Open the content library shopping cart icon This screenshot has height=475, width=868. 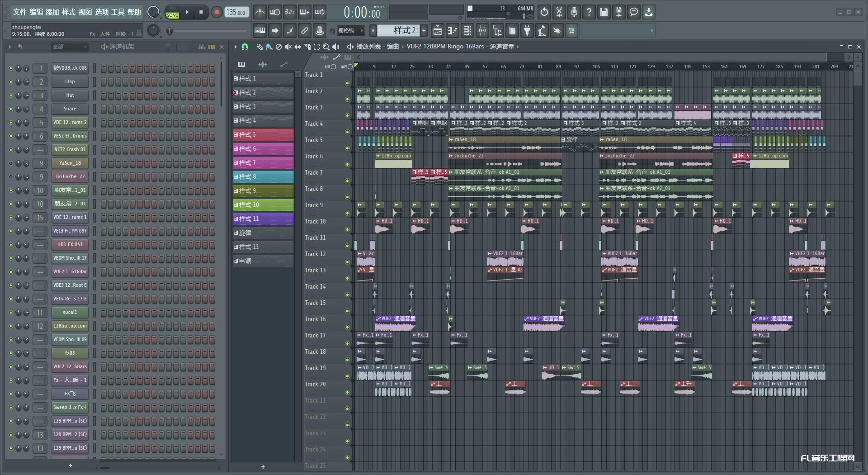pyautogui.click(x=572, y=31)
